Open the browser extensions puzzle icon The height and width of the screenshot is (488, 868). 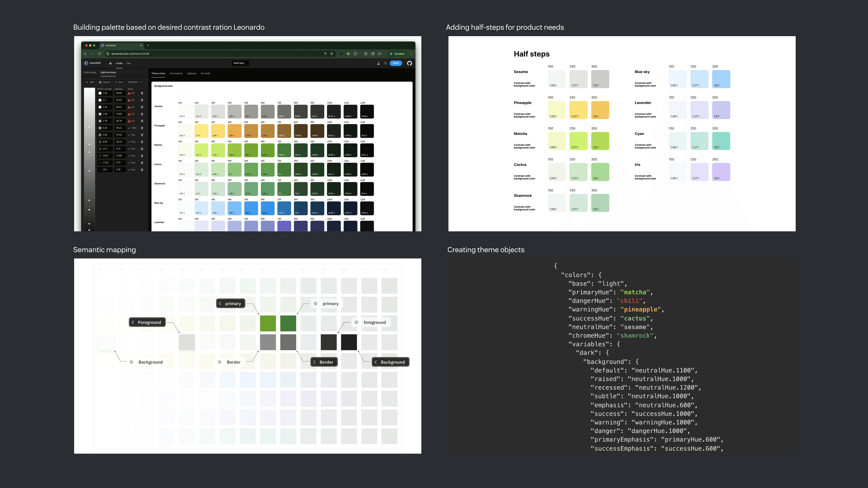[356, 54]
